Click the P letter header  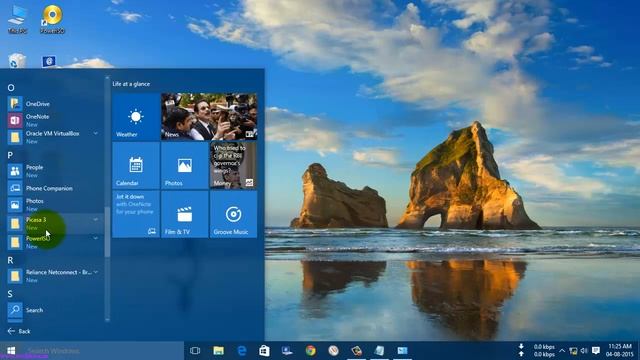pos(10,155)
